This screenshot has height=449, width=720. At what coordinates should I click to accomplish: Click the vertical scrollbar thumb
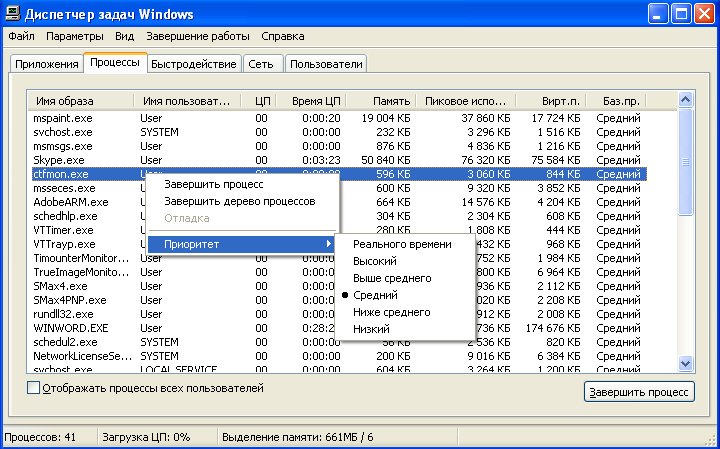click(686, 162)
